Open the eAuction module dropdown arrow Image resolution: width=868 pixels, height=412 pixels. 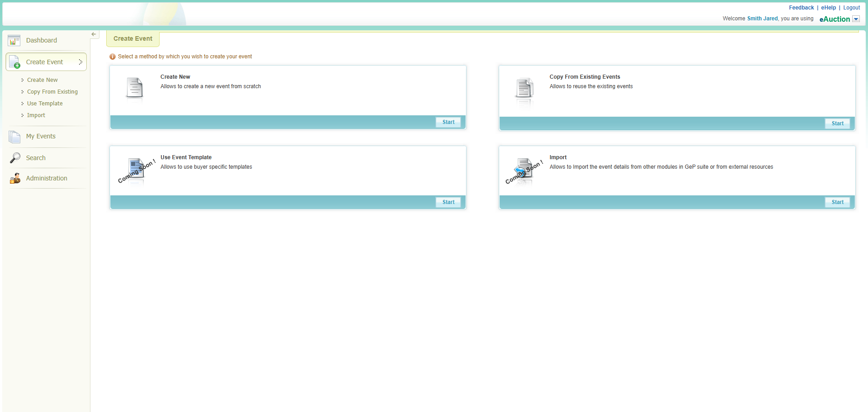tap(856, 19)
